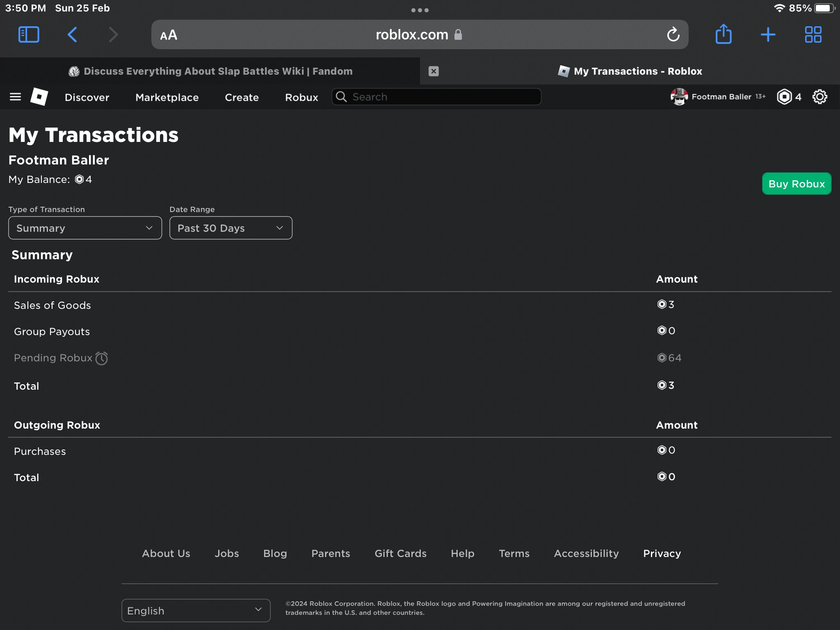
Task: Open the Marketplace nav item
Action: coord(167,97)
